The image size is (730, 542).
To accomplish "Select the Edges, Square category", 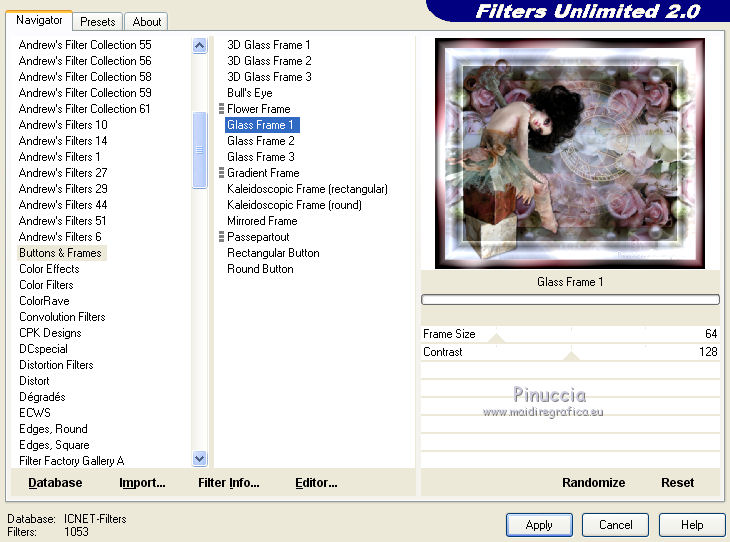I will [54, 445].
